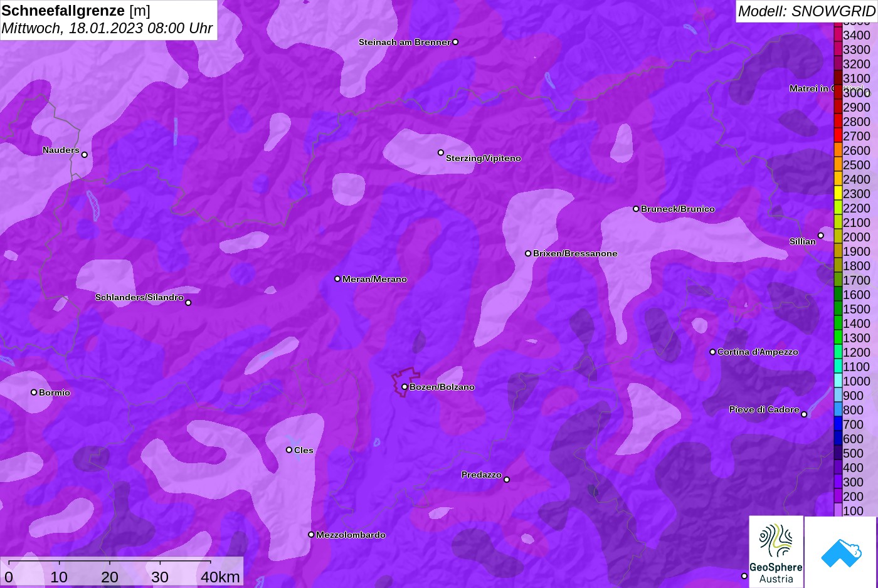Click the Brixen/Bressanone location marker
The height and width of the screenshot is (588, 878).
528,253
